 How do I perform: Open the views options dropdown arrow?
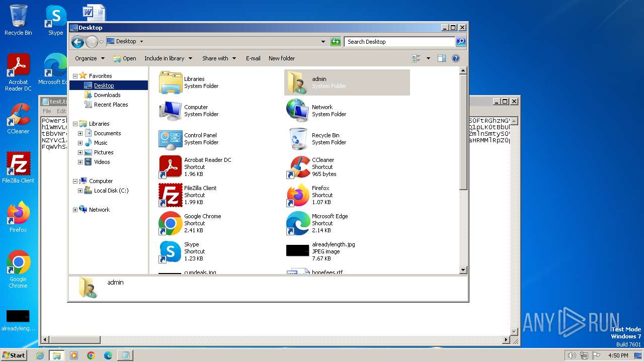428,58
